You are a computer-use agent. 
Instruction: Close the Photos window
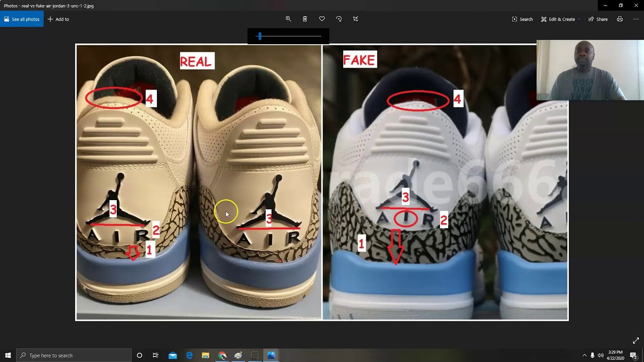636,6
